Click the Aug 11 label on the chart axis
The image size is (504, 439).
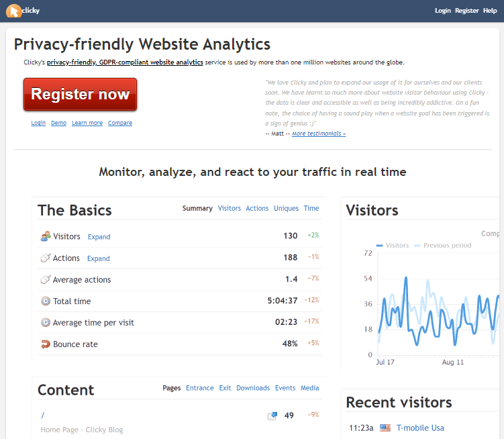452,362
